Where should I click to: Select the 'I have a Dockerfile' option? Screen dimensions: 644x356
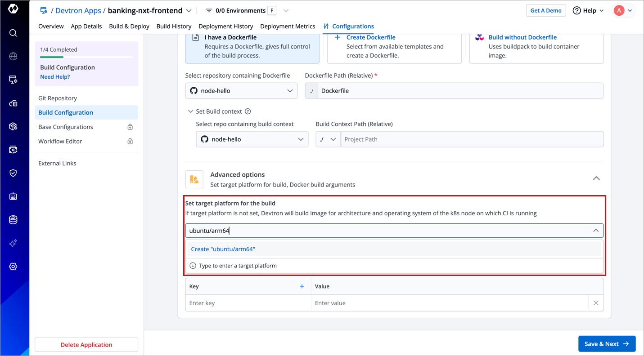[x=252, y=47]
